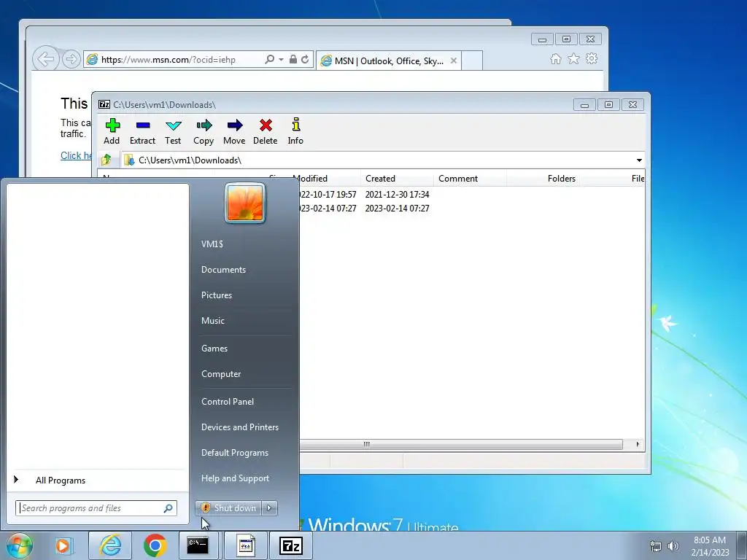Viewport: 747px width, 560px height.
Task: Open Info in 7-Zip toolbar
Action: tap(295, 131)
